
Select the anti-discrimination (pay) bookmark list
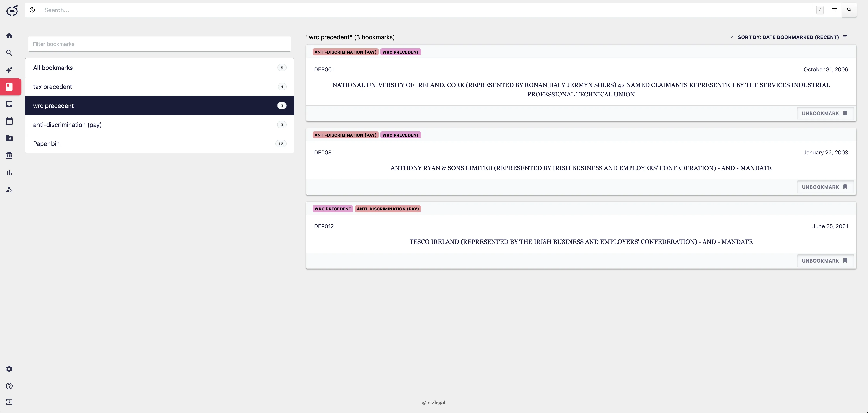pos(160,125)
